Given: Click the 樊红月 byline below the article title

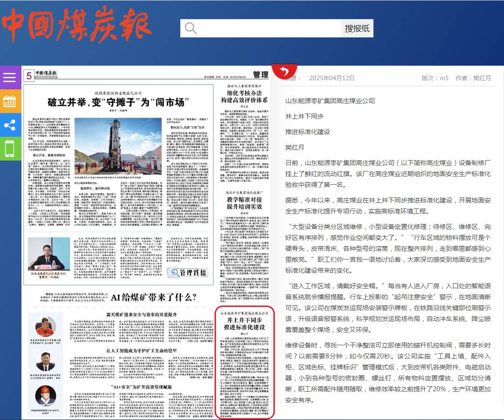Looking at the screenshot, I should 295,147.
